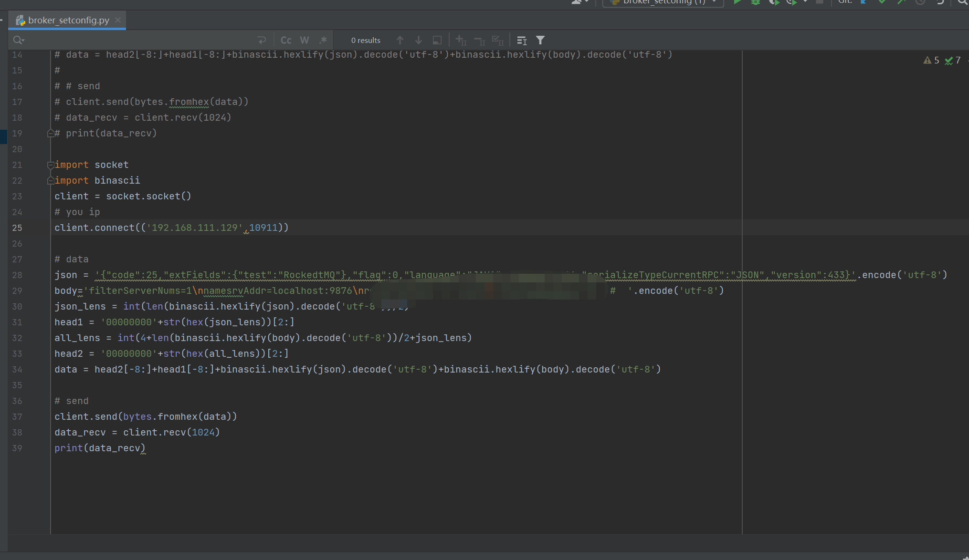The image size is (969, 560).
Task: Click 'json_lens' variable on line 30
Action: click(x=80, y=307)
